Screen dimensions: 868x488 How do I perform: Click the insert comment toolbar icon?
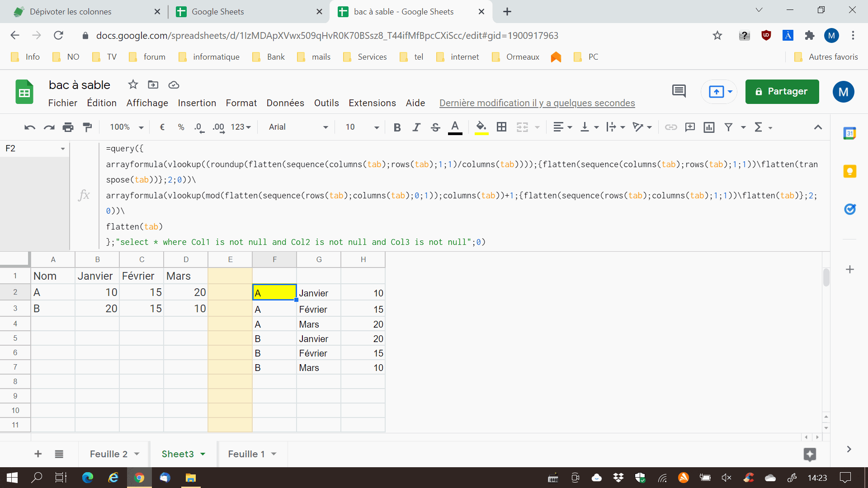point(690,127)
